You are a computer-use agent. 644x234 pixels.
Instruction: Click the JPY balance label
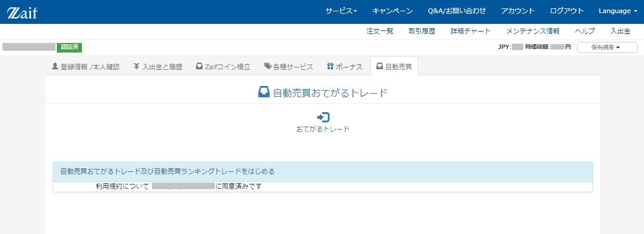pyautogui.click(x=505, y=47)
